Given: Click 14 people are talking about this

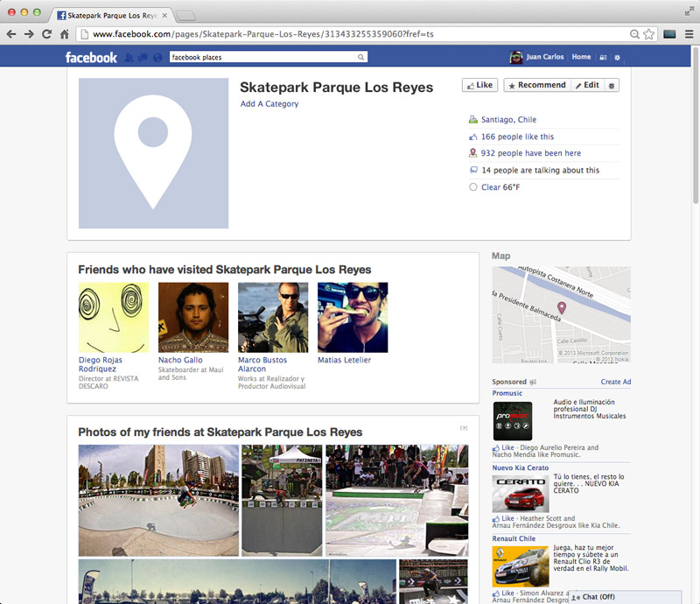Looking at the screenshot, I should (540, 170).
